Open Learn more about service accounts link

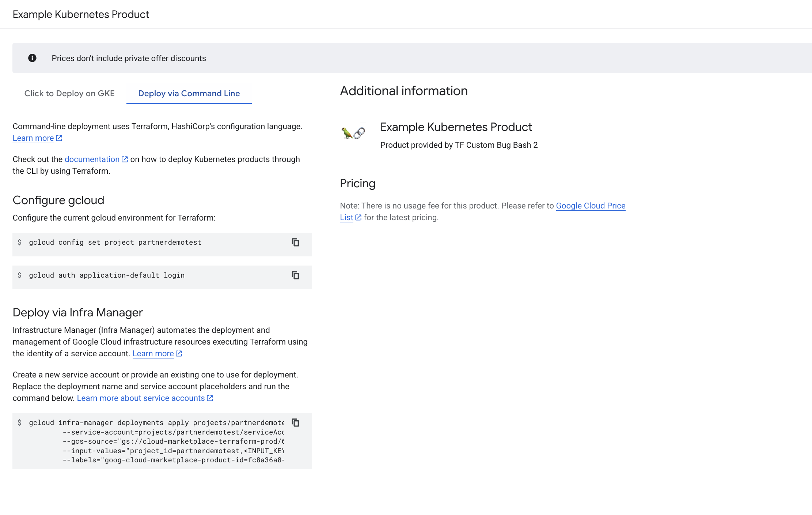coord(141,398)
